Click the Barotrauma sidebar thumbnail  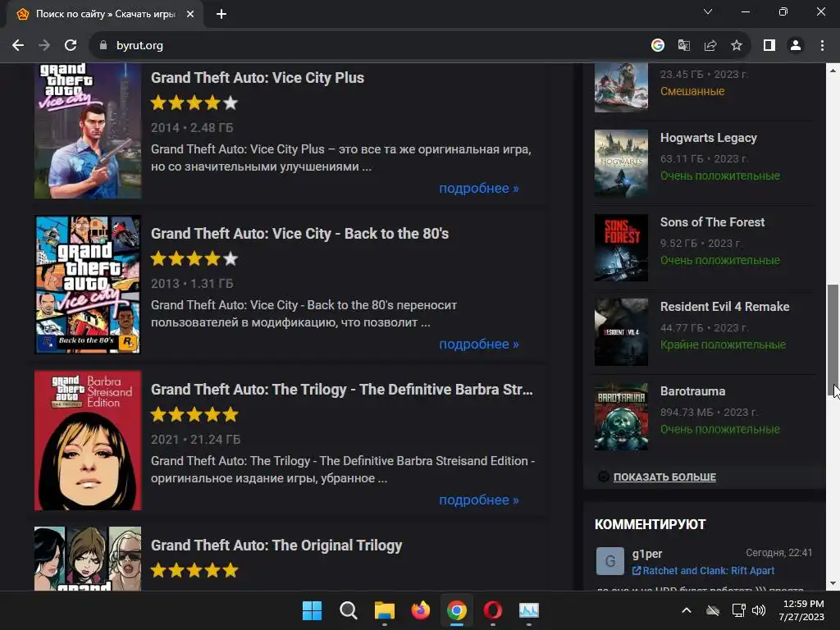(x=621, y=417)
